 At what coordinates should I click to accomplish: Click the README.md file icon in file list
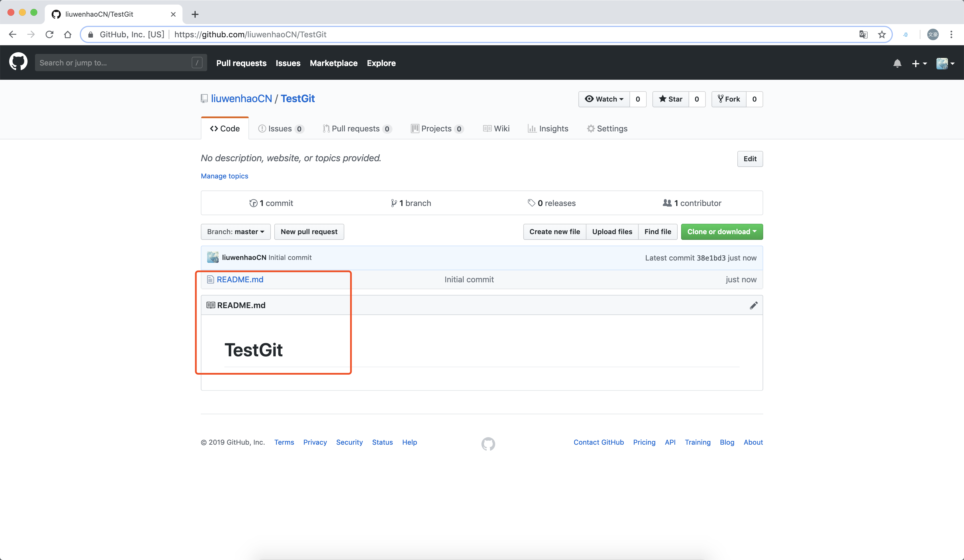(x=210, y=280)
